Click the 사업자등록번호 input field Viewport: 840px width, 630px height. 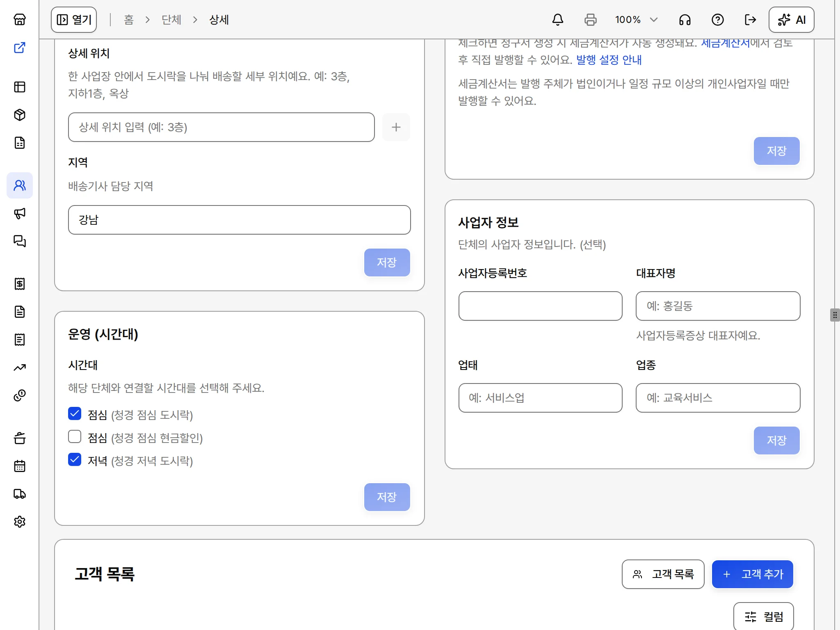pos(541,306)
